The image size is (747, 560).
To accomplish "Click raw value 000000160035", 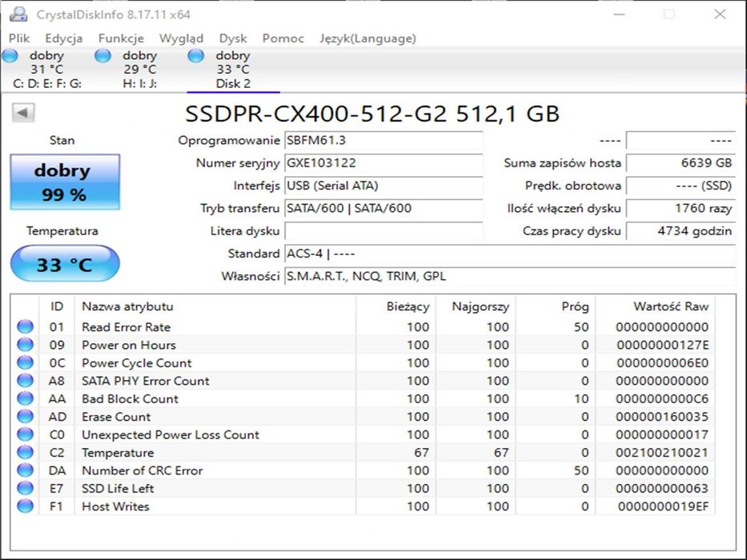I will (x=662, y=417).
